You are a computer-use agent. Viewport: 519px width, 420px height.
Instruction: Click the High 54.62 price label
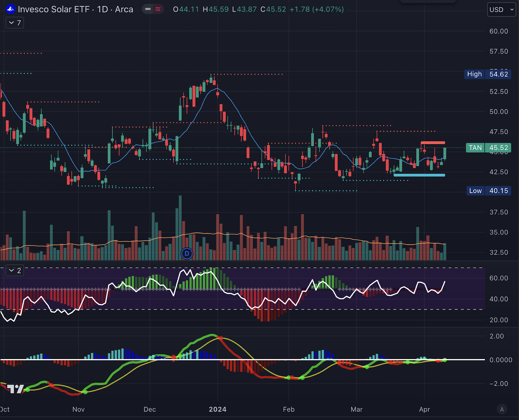pyautogui.click(x=488, y=74)
